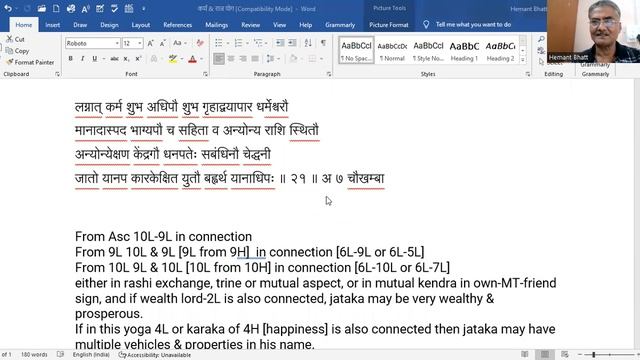Decrease paragraph indent
Viewport: 640px width, 360px height.
(x=280, y=43)
